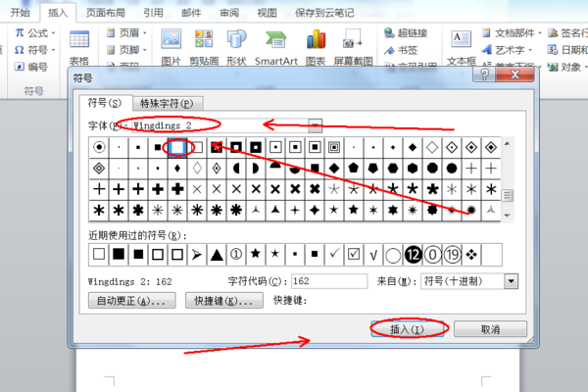Click the symbol grid scrollbar down arrow
The height and width of the screenshot is (392, 588).
(x=507, y=216)
